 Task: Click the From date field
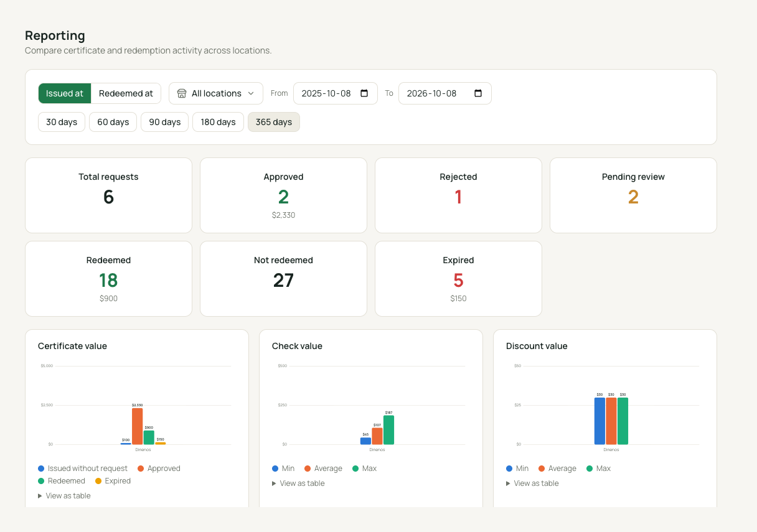335,93
